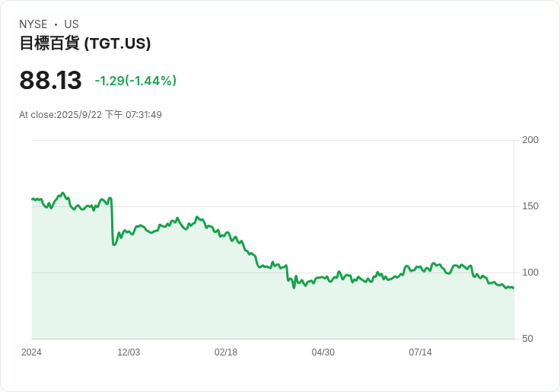Select the 2024 x-axis date label

(x=31, y=352)
